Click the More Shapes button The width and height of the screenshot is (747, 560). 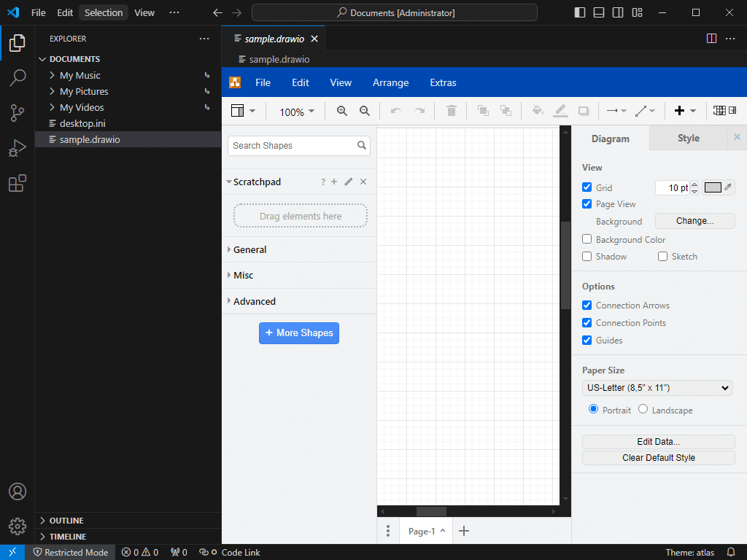point(299,332)
